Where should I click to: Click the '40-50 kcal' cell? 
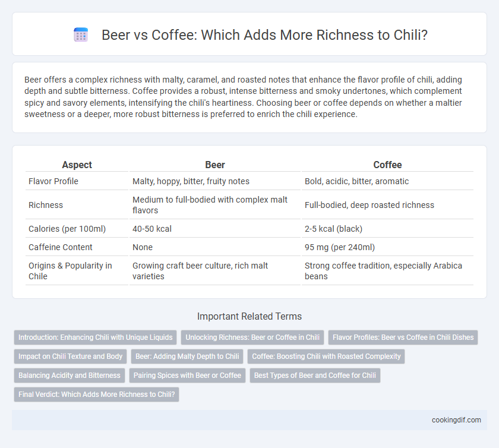[x=215, y=229]
